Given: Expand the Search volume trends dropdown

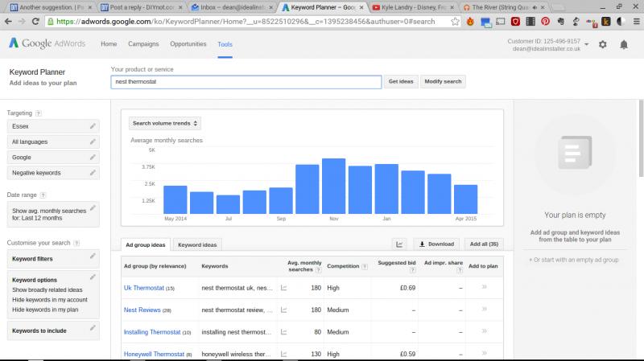Looking at the screenshot, I should coord(165,123).
